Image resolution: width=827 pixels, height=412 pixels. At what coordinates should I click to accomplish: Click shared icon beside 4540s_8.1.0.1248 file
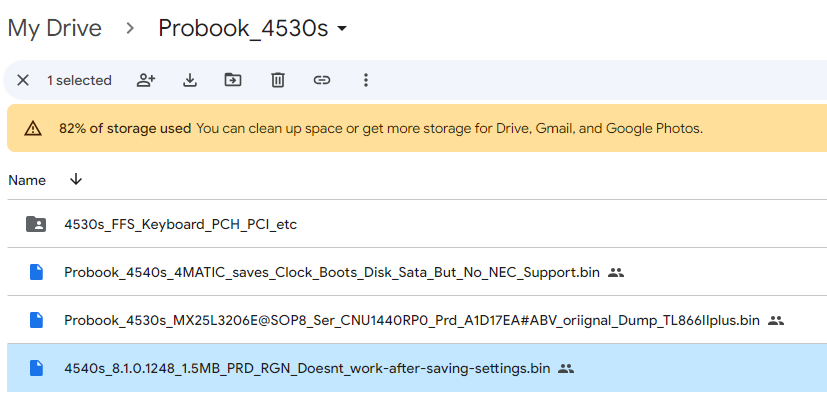[566, 368]
